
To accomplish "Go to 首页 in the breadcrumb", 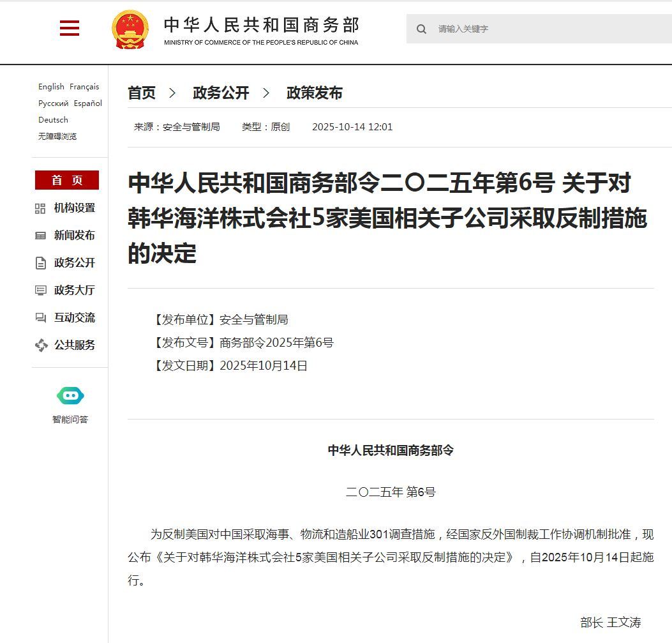I will tap(142, 93).
